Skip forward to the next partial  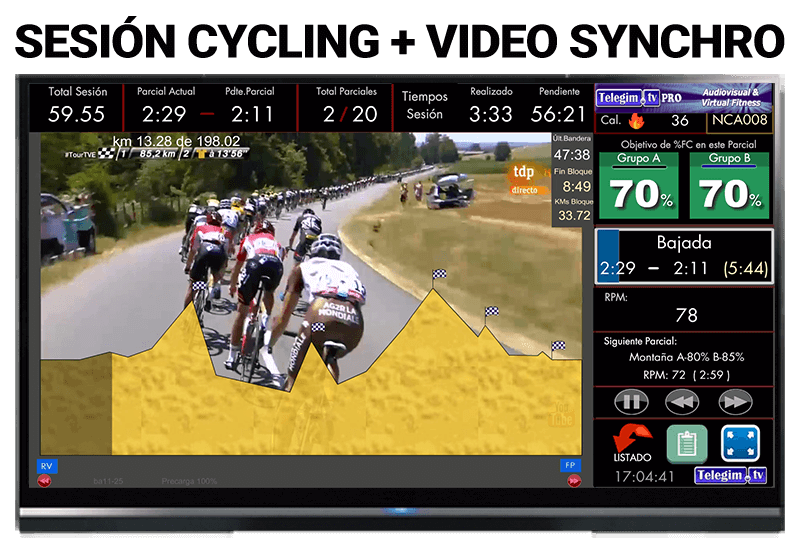tap(735, 402)
